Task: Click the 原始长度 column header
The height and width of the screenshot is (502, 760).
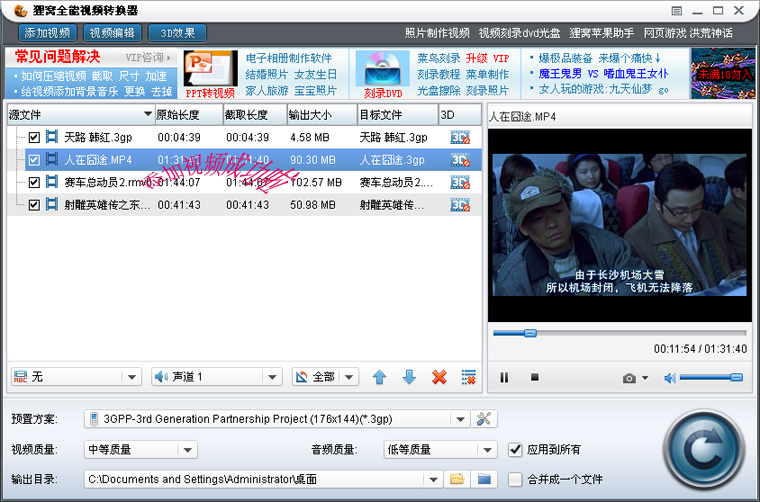Action: click(x=189, y=115)
